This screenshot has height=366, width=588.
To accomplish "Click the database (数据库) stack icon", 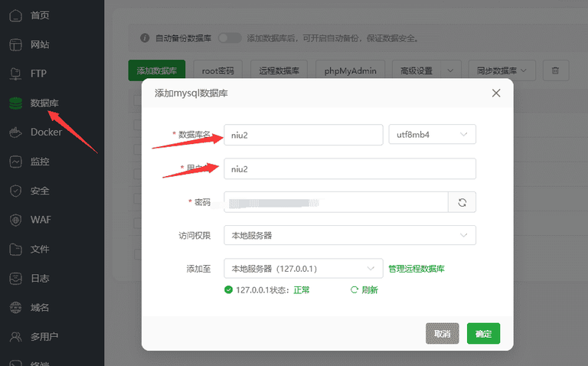I will [x=15, y=103].
